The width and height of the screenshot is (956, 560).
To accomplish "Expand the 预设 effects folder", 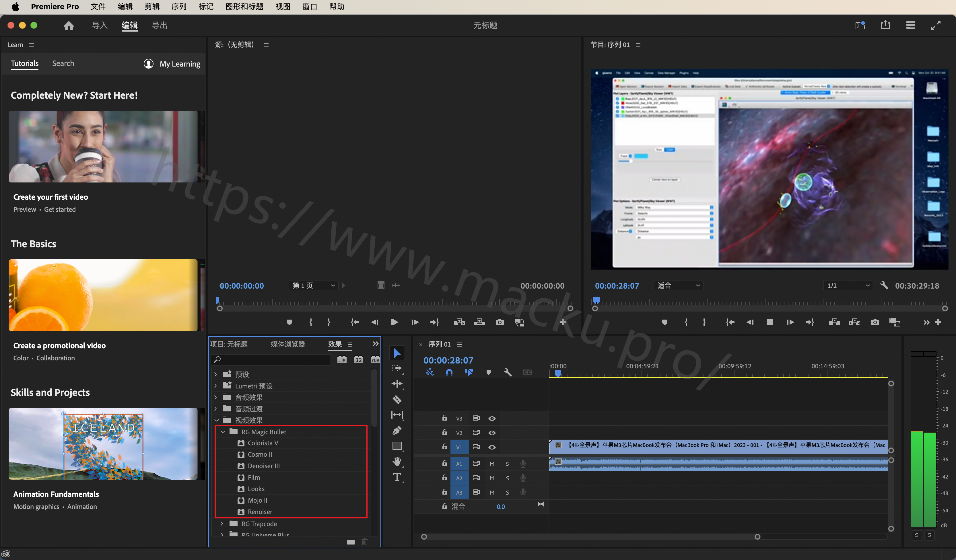I will click(216, 374).
